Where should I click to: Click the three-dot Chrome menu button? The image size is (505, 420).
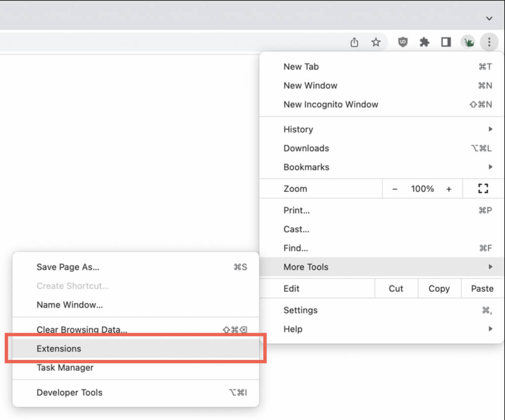tap(489, 42)
